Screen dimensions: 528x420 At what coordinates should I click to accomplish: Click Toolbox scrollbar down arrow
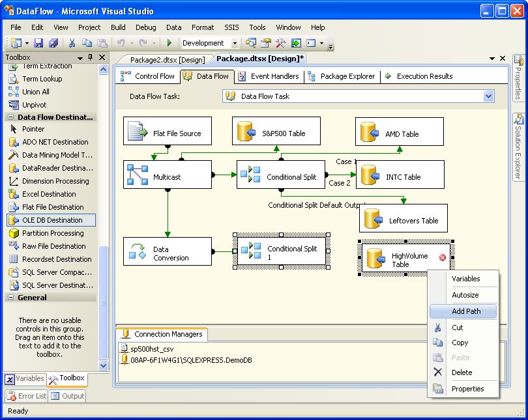(104, 365)
